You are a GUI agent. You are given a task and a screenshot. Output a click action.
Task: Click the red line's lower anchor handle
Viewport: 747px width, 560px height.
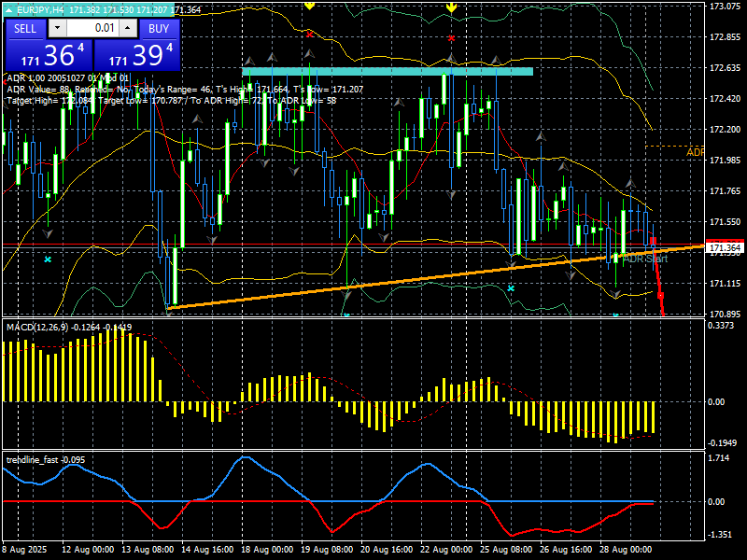coord(661,296)
